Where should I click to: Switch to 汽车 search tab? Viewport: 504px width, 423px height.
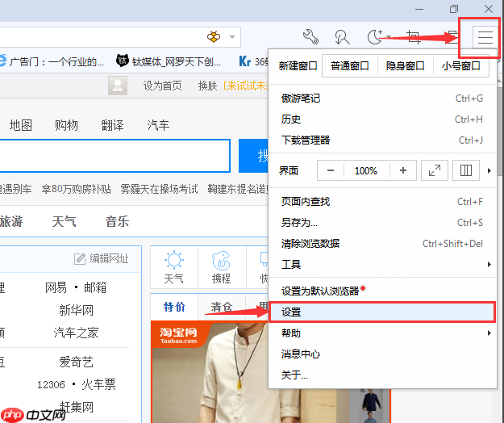158,125
